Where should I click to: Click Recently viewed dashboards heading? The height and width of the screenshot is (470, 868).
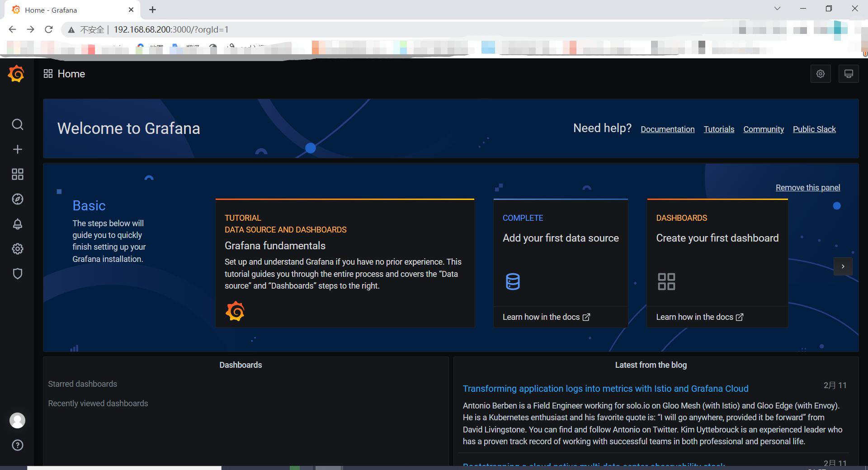(x=98, y=404)
